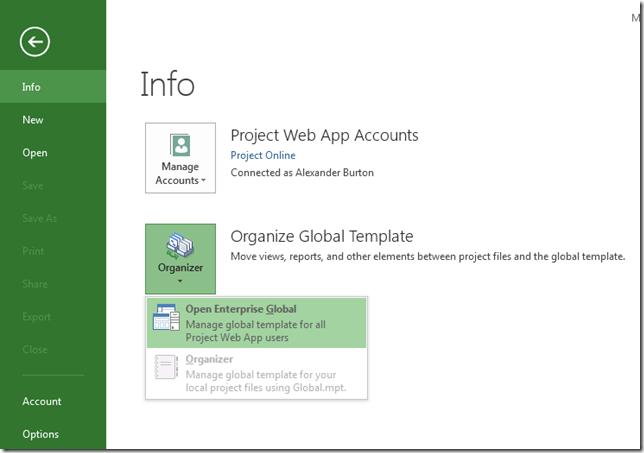Follow the Project Online link
The image size is (644, 453).
click(x=263, y=155)
